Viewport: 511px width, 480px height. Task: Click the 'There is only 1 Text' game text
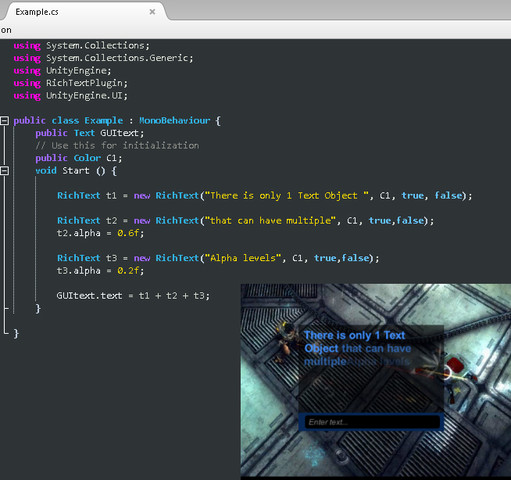355,335
